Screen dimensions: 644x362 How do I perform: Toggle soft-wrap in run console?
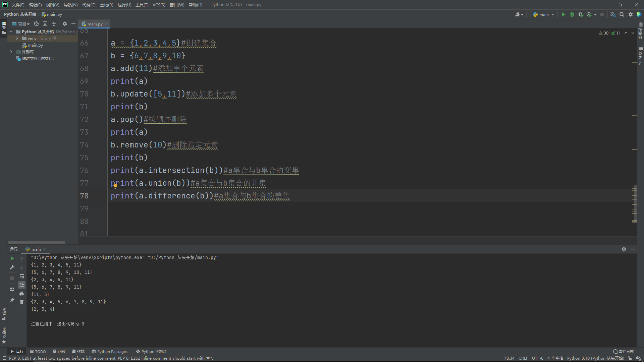point(22,277)
